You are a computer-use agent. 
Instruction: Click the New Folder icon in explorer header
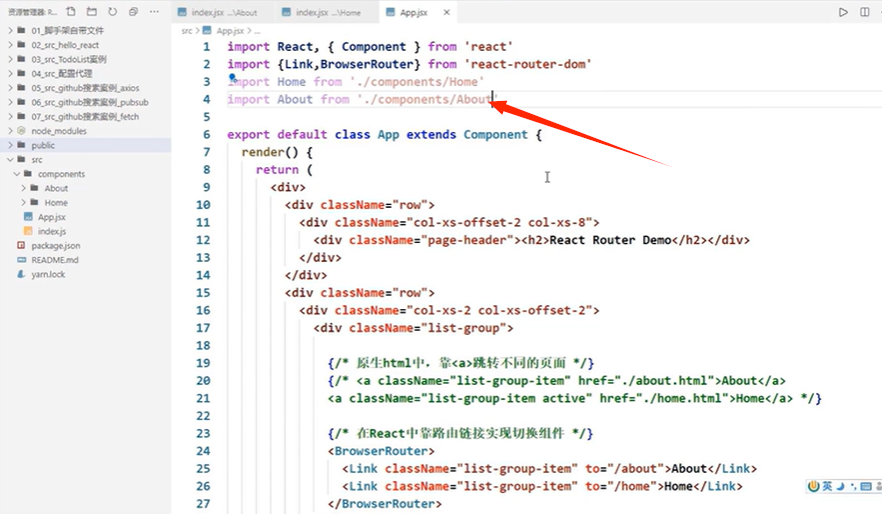[x=92, y=11]
